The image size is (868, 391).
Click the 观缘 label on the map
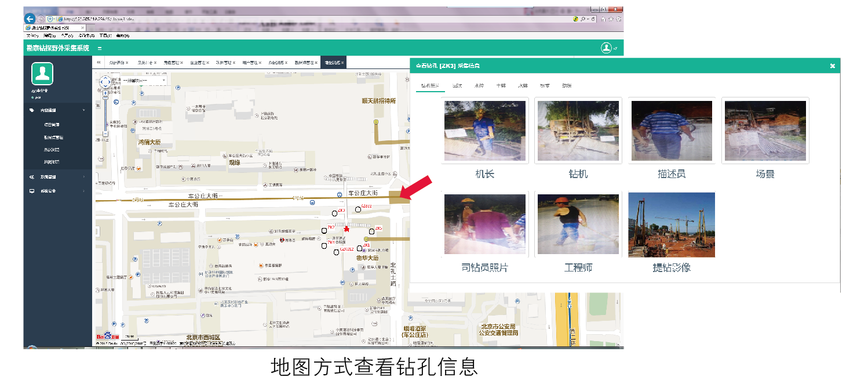[234, 162]
